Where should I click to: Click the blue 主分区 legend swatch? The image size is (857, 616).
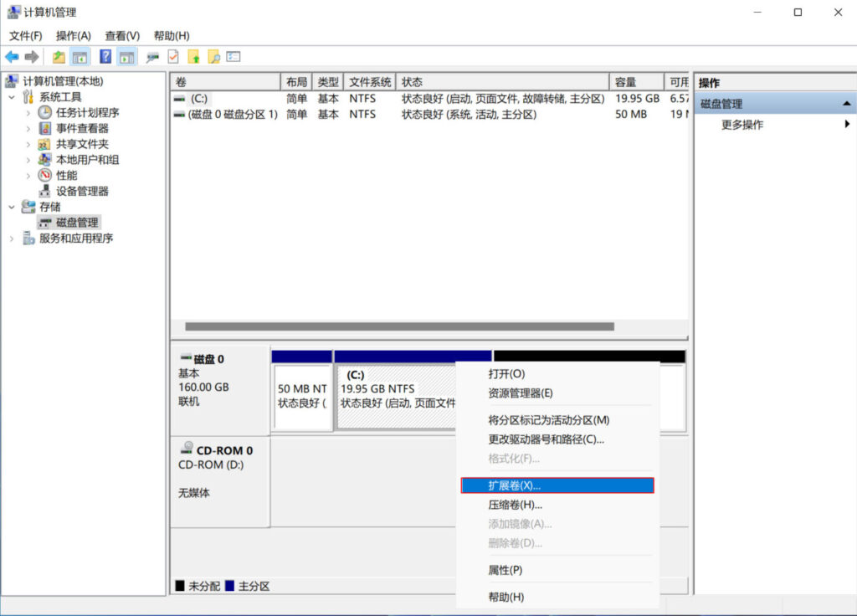click(229, 586)
